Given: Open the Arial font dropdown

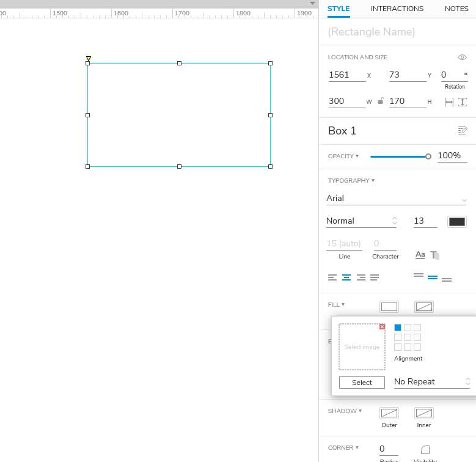Looking at the screenshot, I should click(396, 199).
